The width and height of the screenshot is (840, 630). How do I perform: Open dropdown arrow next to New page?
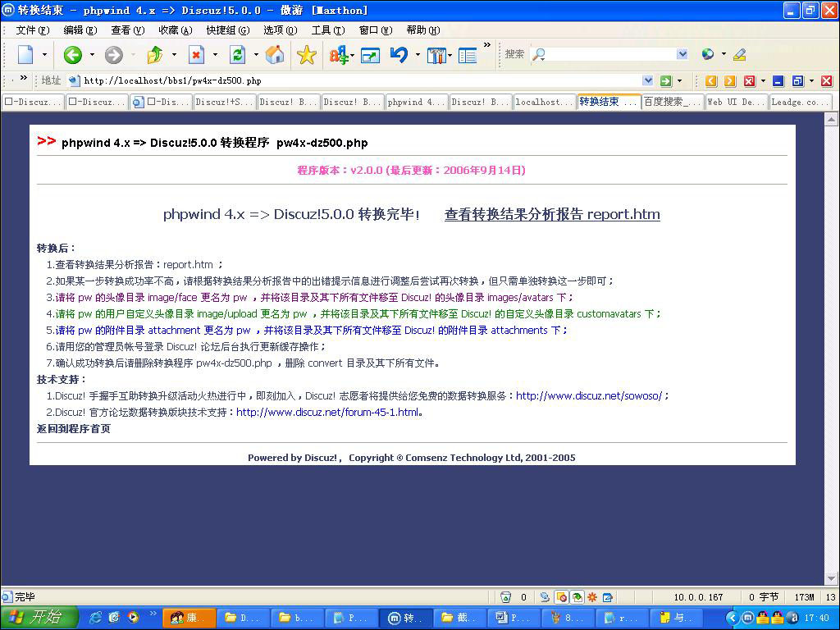pos(44,55)
